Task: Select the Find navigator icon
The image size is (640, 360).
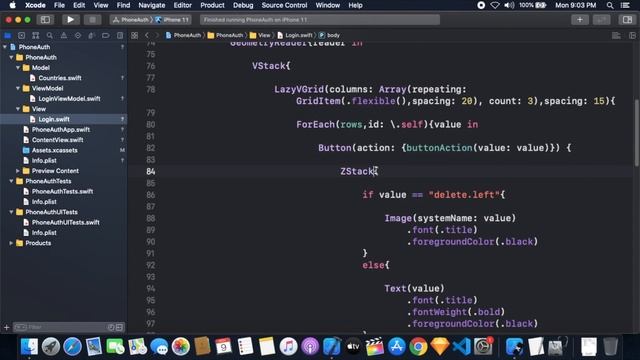Action: pos(49,36)
